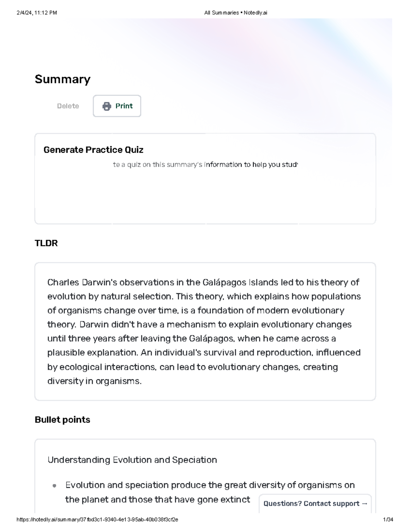The image size is (411, 532).
Task: Click the TLDR summary card
Action: [206, 331]
